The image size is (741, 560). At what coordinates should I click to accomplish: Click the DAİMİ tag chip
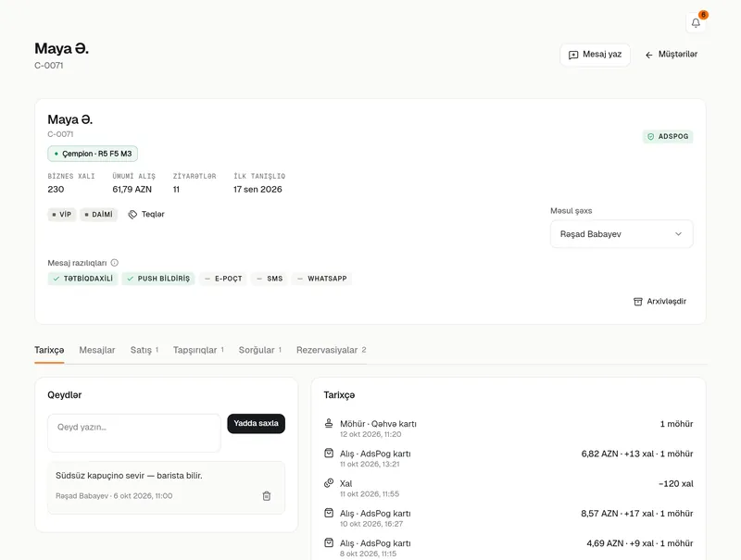point(99,215)
